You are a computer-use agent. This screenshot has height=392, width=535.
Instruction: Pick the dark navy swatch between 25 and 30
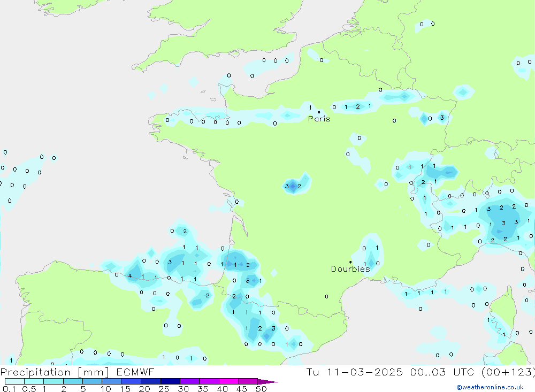[170, 381]
